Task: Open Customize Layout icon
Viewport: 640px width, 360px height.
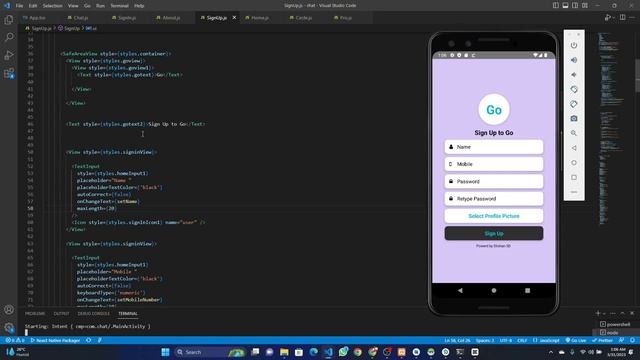Action: point(585,6)
